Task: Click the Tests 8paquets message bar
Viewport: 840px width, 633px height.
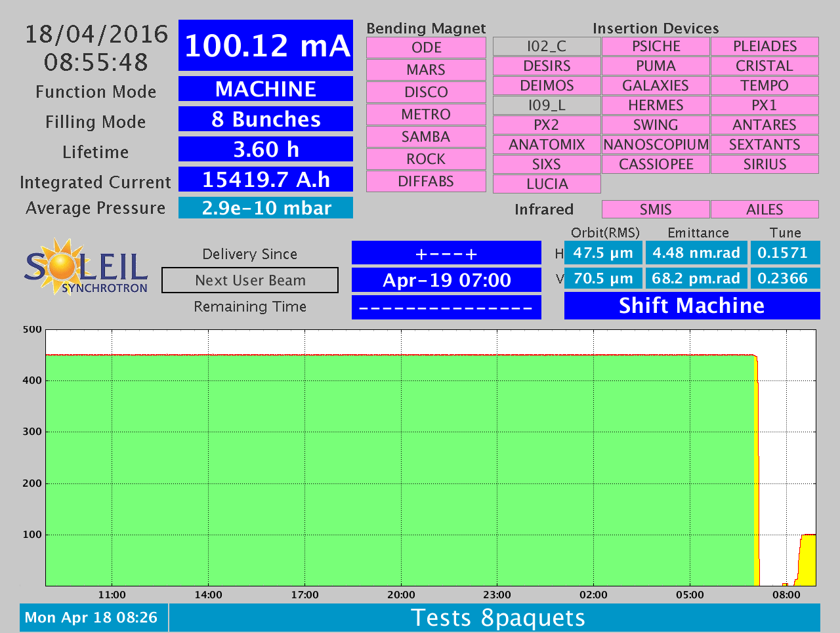Action: click(x=495, y=618)
